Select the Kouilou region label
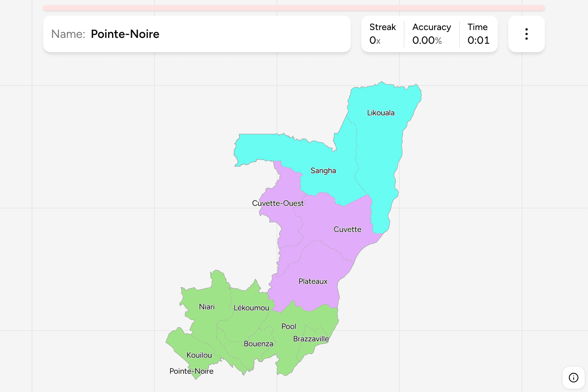This screenshot has width=588, height=392. tap(199, 355)
